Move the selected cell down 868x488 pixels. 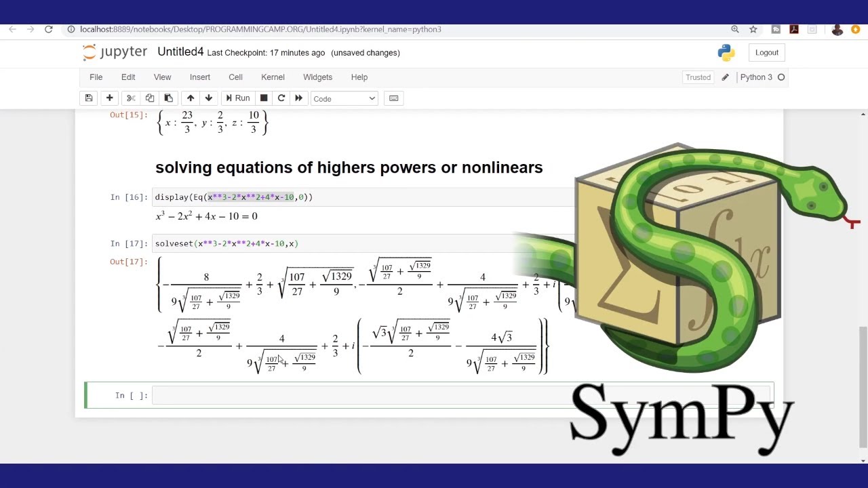pos(209,98)
